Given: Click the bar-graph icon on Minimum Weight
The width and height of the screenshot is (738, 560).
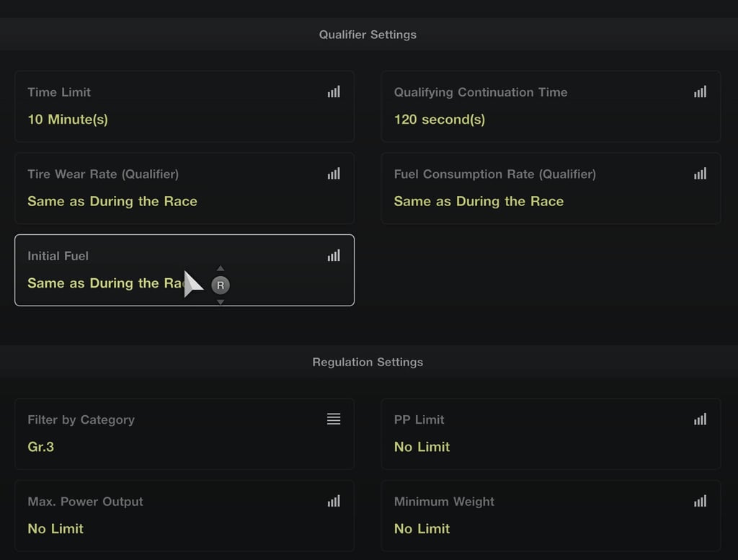Looking at the screenshot, I should click(x=700, y=501).
